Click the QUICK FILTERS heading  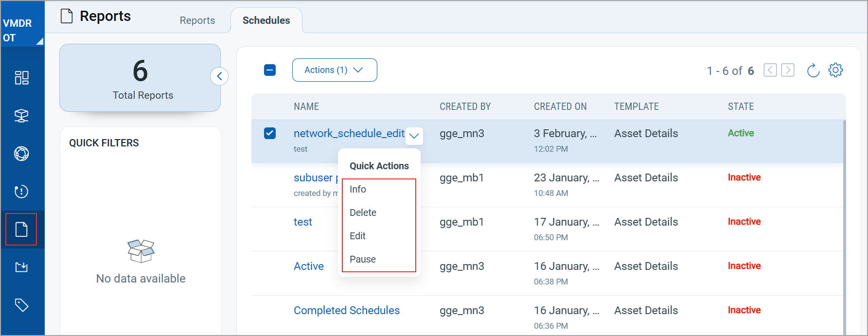click(104, 143)
